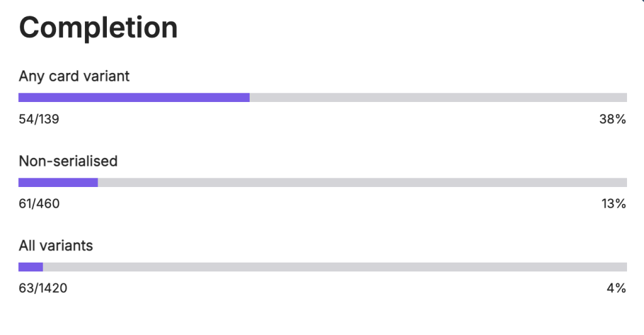This screenshot has width=644, height=335.
Task: Click the gray unfilled part of Non-serialised bar
Action: click(x=362, y=183)
